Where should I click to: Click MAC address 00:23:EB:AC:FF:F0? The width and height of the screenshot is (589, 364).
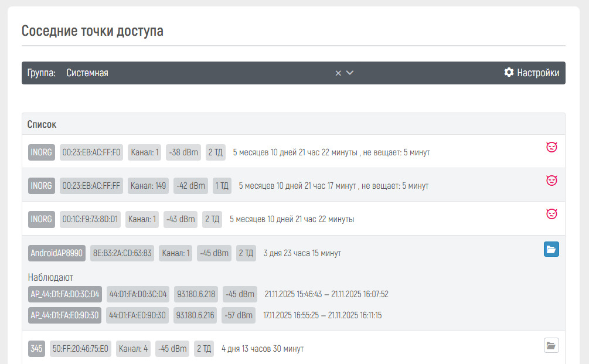[x=91, y=152]
